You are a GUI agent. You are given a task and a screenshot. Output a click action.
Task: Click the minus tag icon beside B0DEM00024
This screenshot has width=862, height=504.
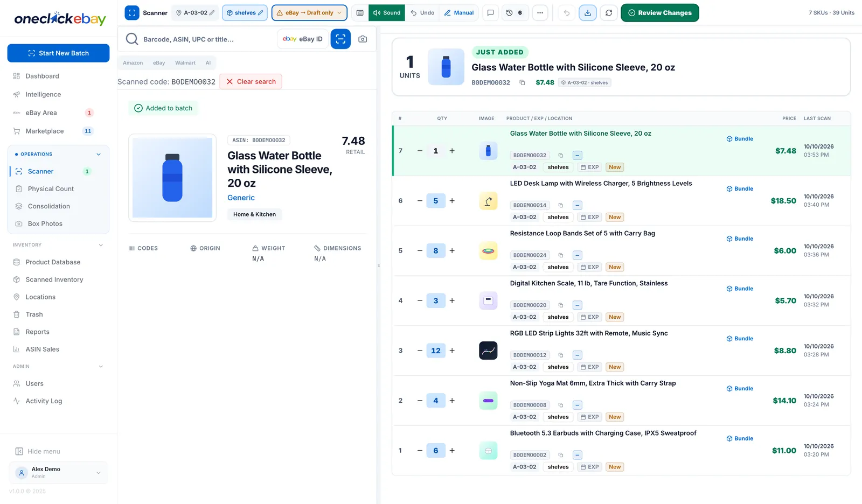click(x=577, y=255)
